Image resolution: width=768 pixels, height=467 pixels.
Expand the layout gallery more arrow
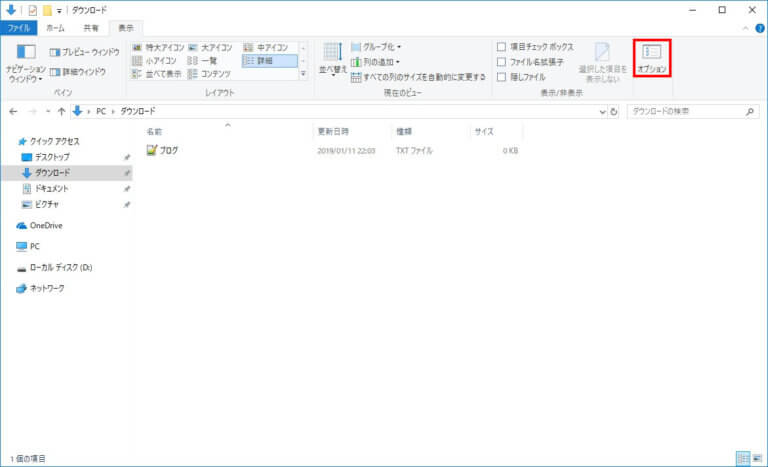coord(303,74)
